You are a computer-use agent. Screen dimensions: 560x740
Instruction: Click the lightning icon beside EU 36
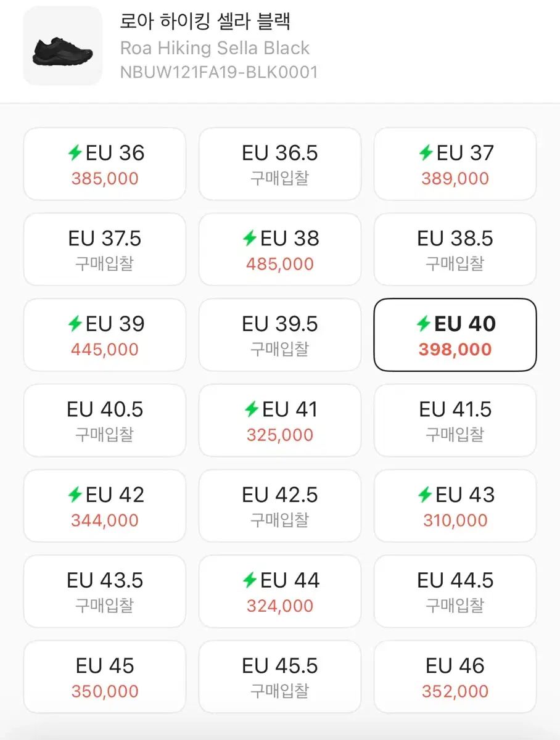75,152
